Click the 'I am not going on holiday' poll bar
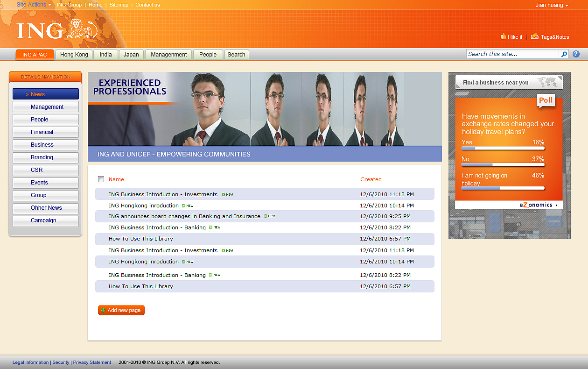 pos(503,188)
